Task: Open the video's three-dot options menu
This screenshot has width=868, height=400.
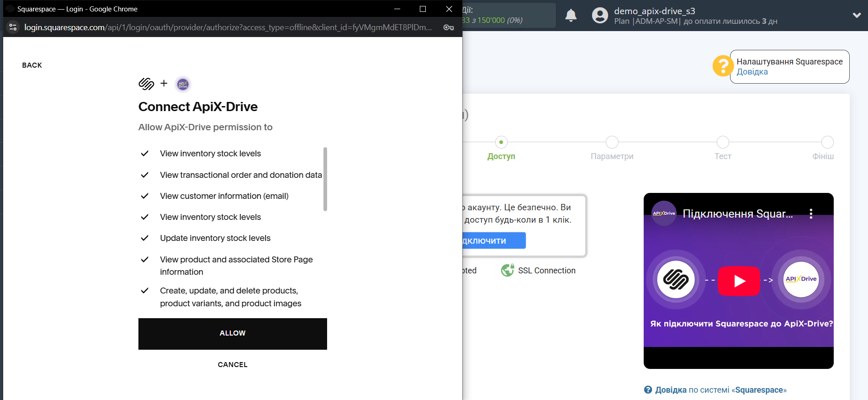Action: (x=811, y=213)
